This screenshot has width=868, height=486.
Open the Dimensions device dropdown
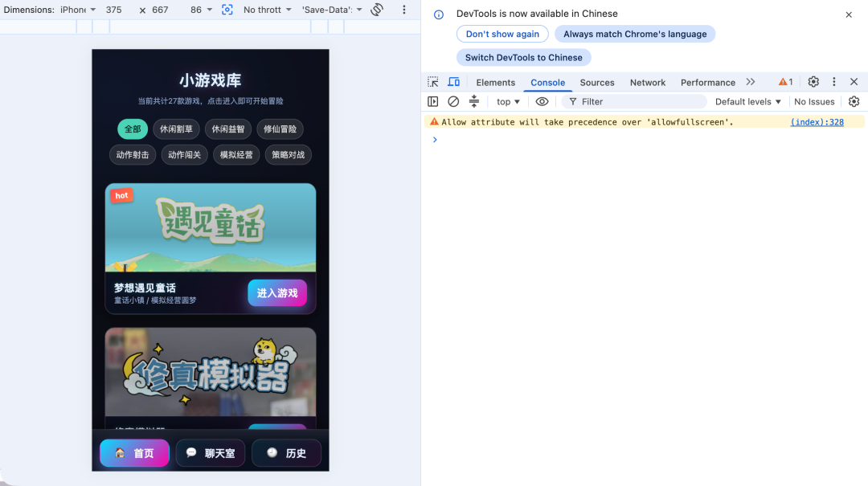78,10
